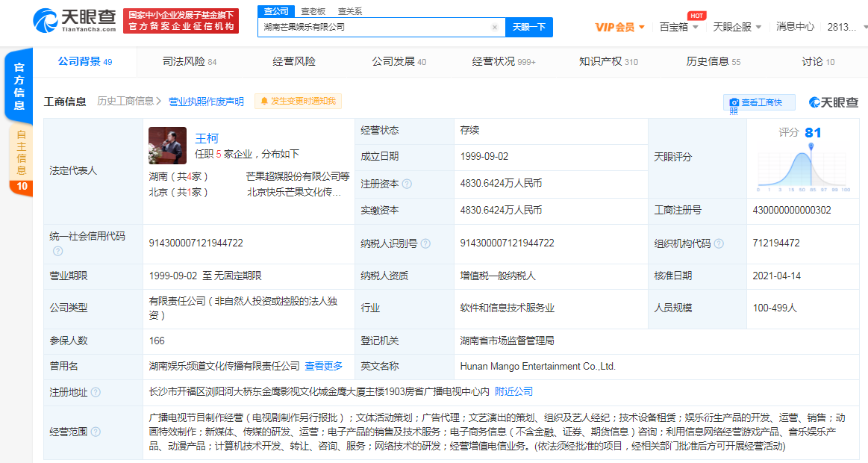This screenshot has height=463, width=868.
Task: Click the 发生变更时通知我 bell button
Action: [x=298, y=101]
